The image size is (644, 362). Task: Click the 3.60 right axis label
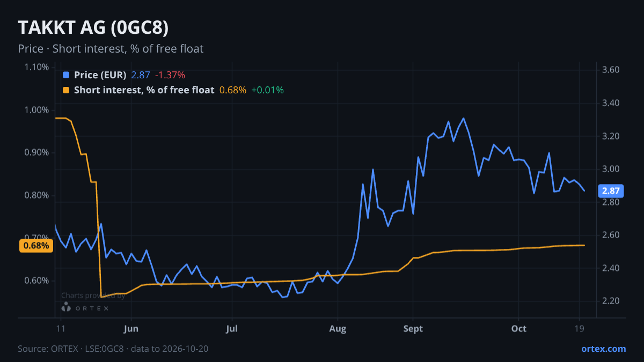click(x=611, y=70)
